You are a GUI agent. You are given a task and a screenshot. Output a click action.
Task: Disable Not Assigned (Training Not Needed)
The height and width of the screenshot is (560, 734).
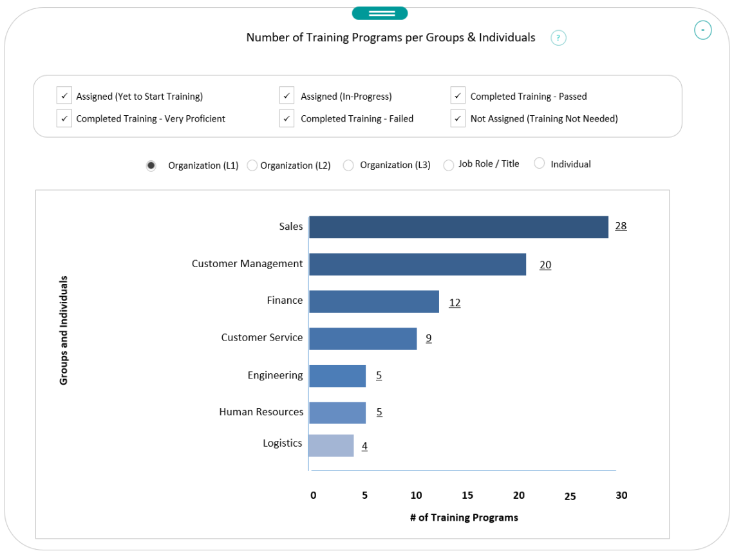(458, 118)
